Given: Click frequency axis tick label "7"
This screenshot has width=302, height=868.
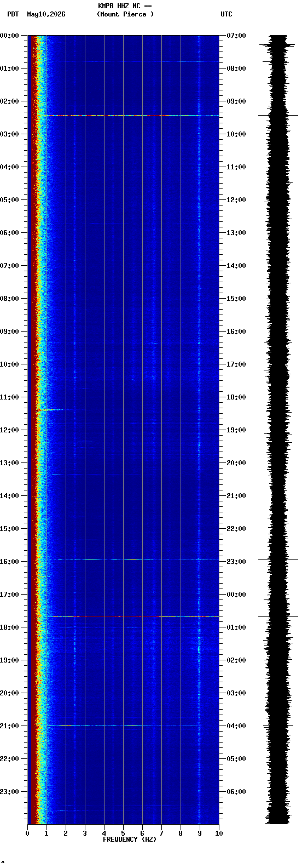Looking at the screenshot, I should [161, 833].
